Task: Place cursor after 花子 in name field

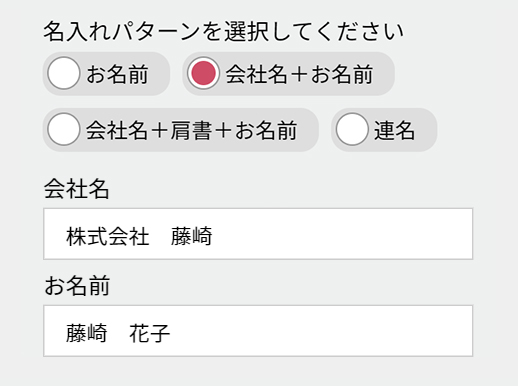Action: (x=171, y=333)
